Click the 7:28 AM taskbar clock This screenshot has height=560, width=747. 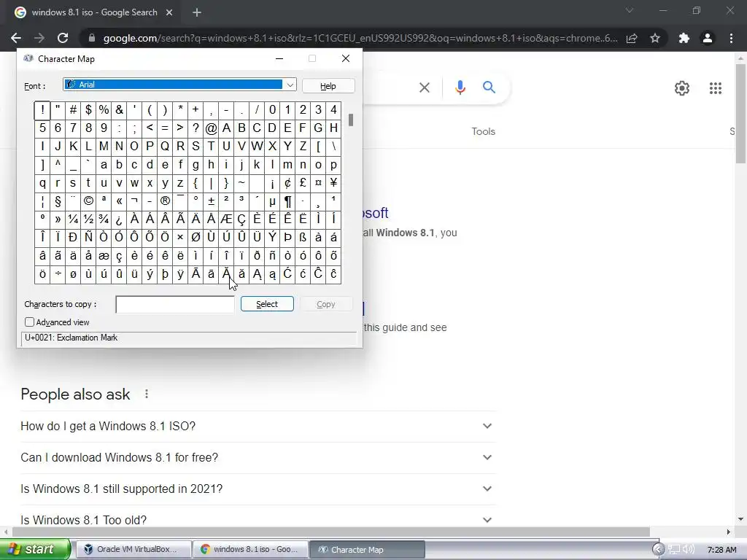721,550
